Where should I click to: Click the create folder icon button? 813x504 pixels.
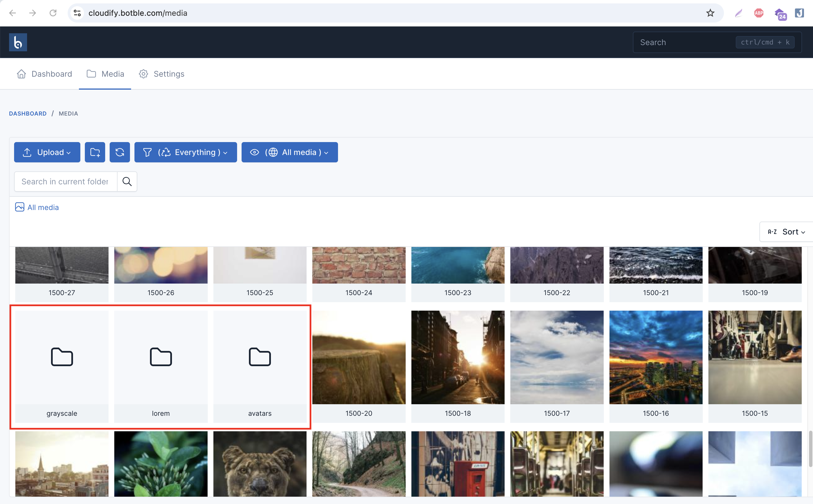click(95, 152)
